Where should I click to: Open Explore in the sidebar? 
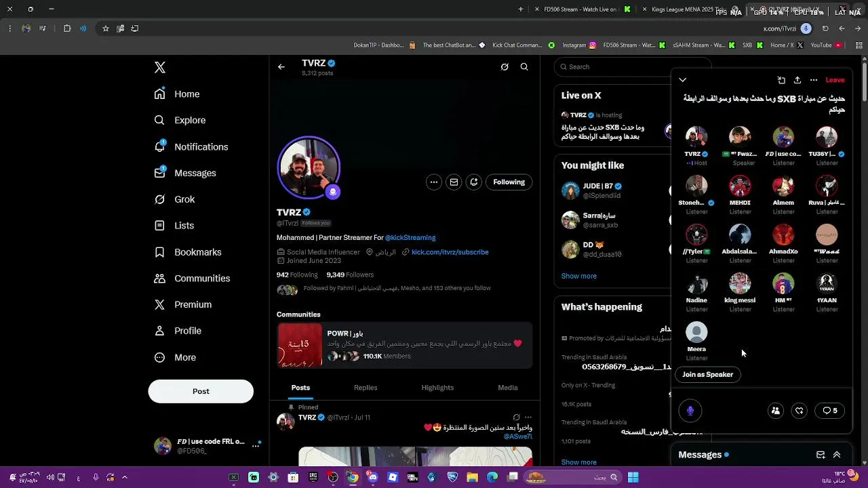(180, 120)
